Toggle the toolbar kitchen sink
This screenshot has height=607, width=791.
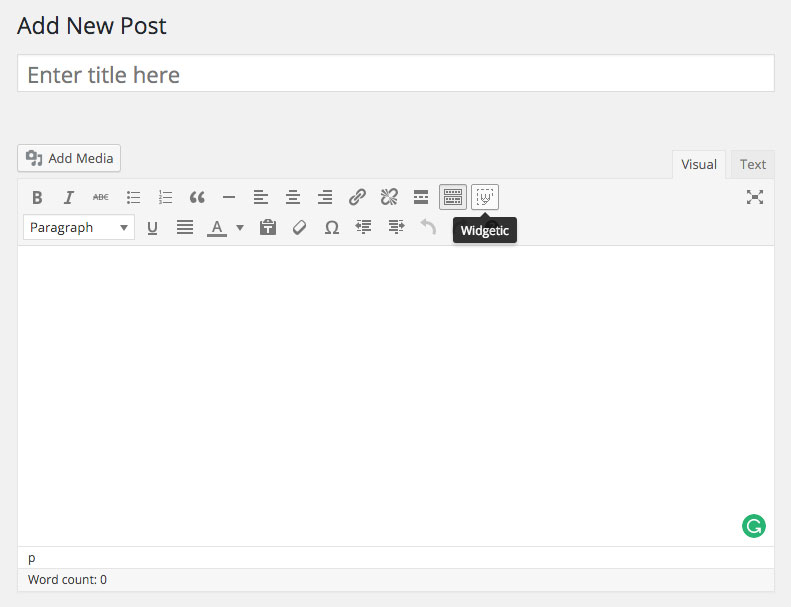pyautogui.click(x=453, y=197)
